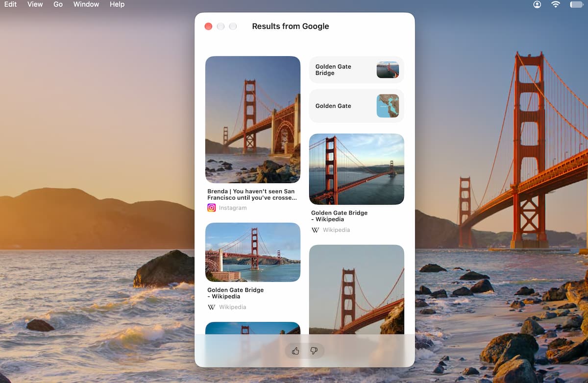
Task: Open the Wikipedia photo showing the bridge and Fort Point
Action: (253, 252)
